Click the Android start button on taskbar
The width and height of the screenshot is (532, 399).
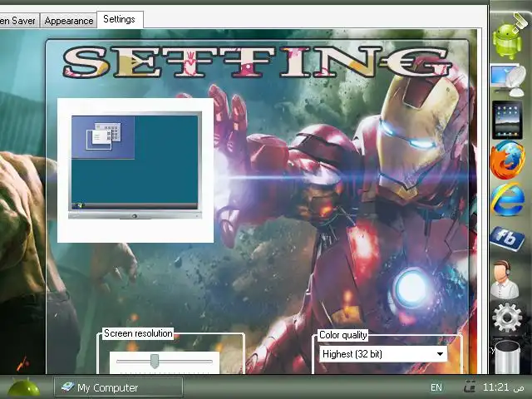tap(24, 387)
